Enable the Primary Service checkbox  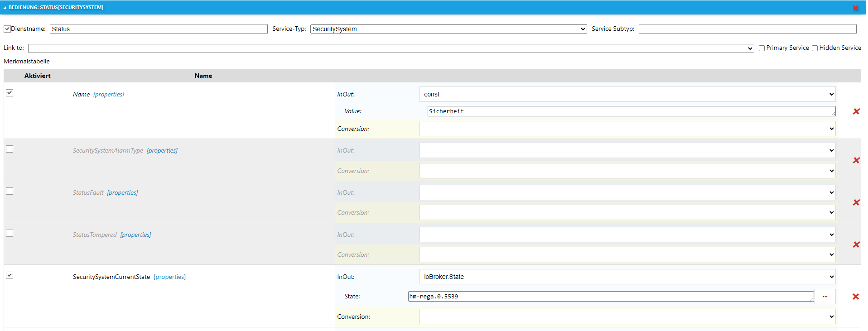pyautogui.click(x=762, y=48)
